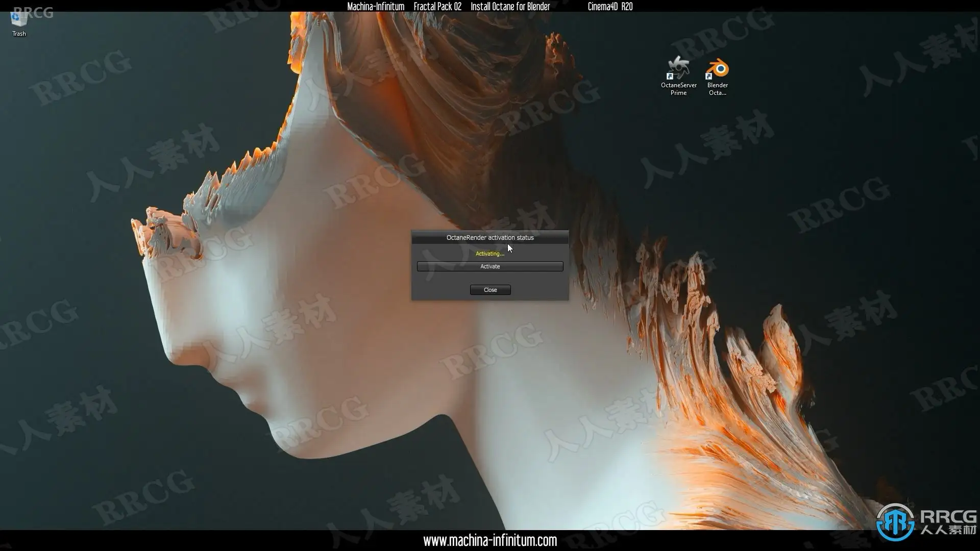The width and height of the screenshot is (980, 551).
Task: Click the shortcut arrow on OctaneServer icon
Action: coord(670,77)
